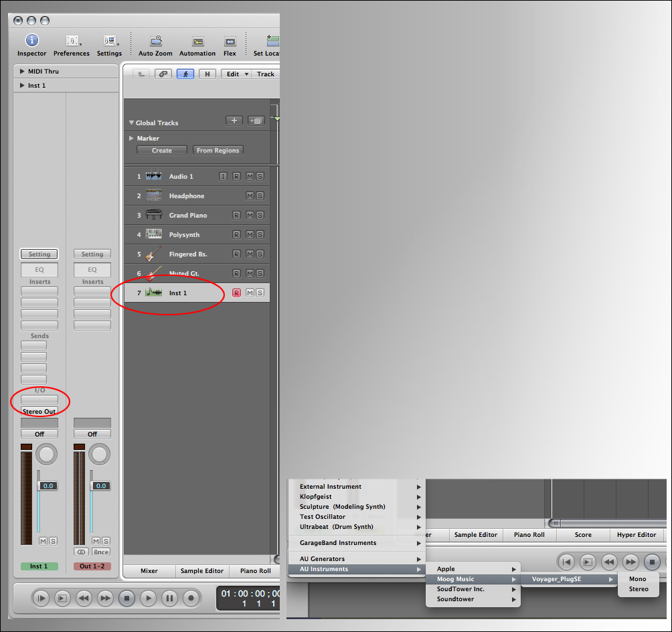Disable record on Inst 1 track
Viewport: 672px width, 632px height.
(x=236, y=293)
